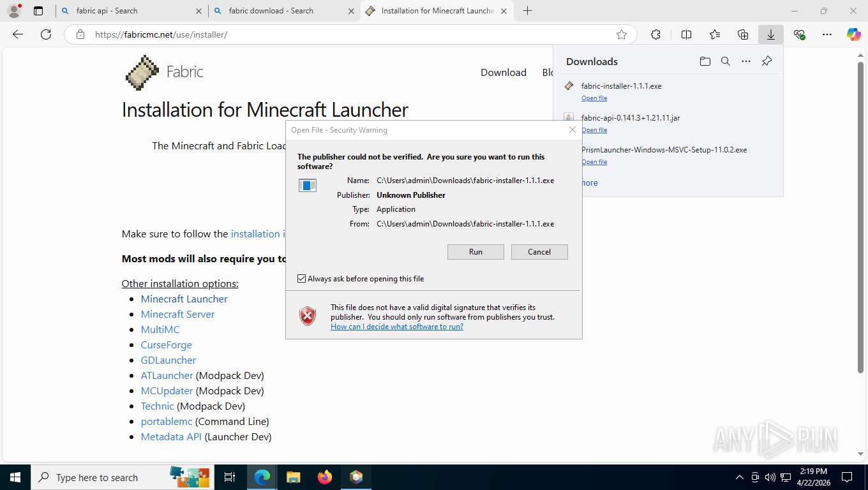Close the fabric api tab
This screenshot has width=868, height=490.
(199, 11)
